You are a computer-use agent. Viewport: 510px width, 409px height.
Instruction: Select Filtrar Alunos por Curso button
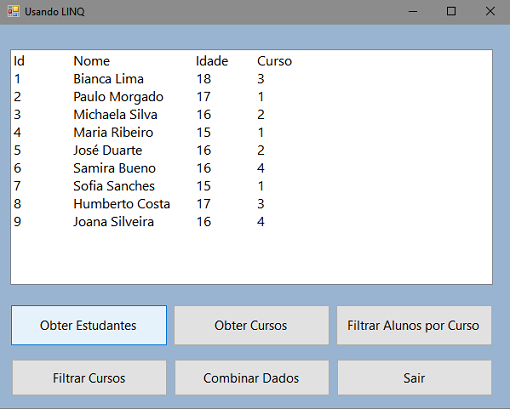click(x=414, y=325)
